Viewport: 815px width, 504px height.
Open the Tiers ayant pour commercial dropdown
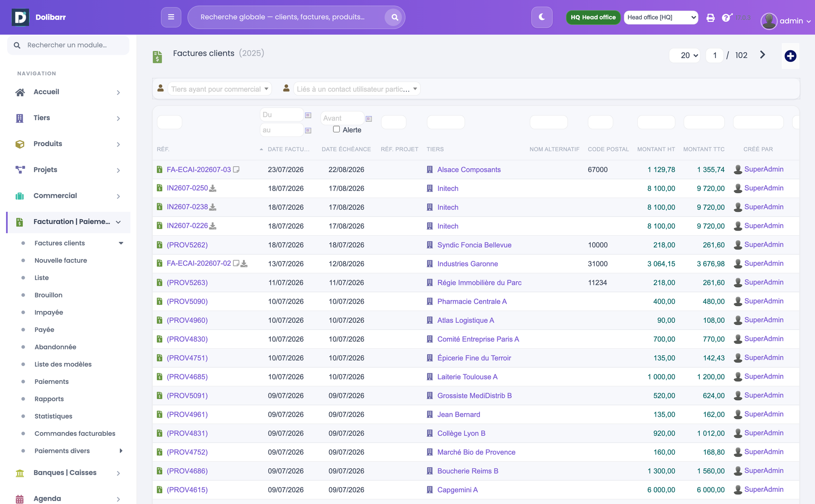pyautogui.click(x=219, y=89)
